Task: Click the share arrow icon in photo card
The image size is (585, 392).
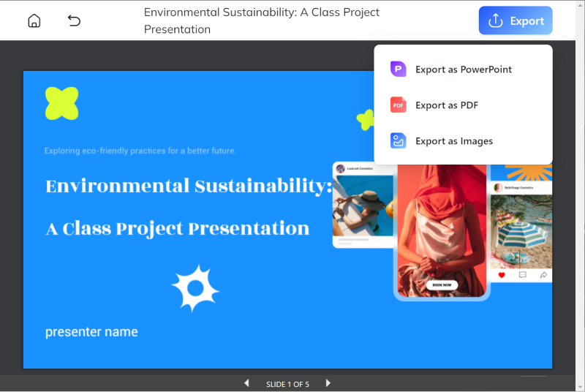Action: (543, 275)
